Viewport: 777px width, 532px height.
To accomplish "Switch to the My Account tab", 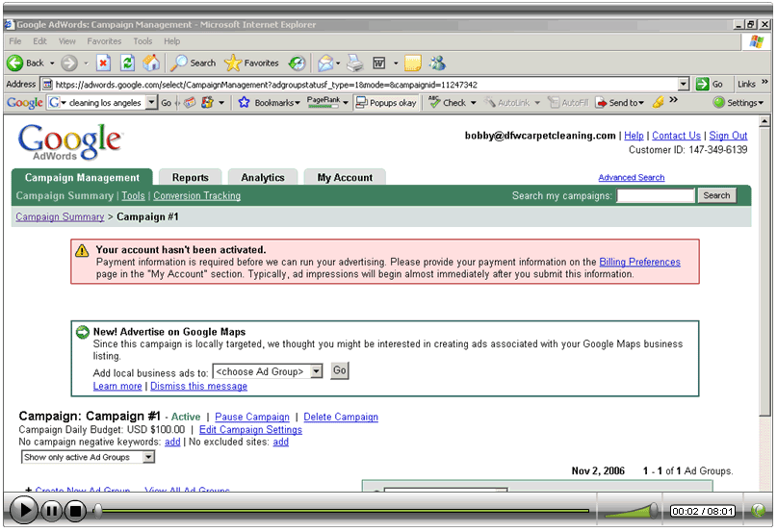I will (345, 177).
